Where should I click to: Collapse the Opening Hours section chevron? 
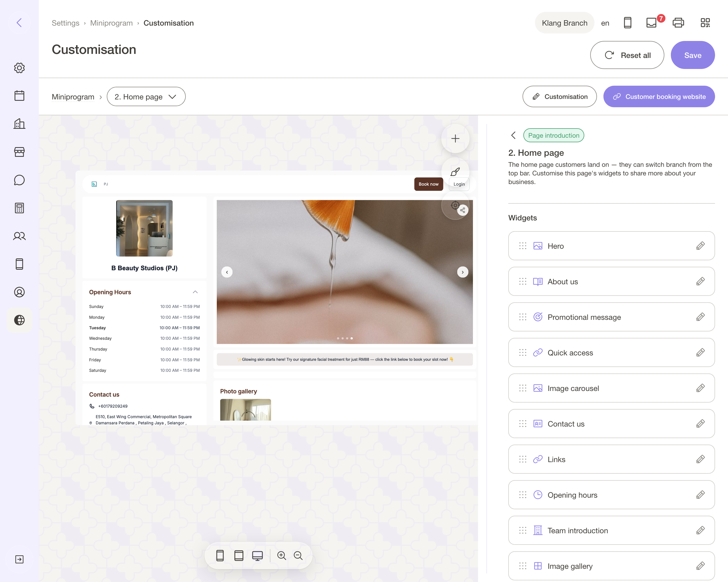point(195,292)
